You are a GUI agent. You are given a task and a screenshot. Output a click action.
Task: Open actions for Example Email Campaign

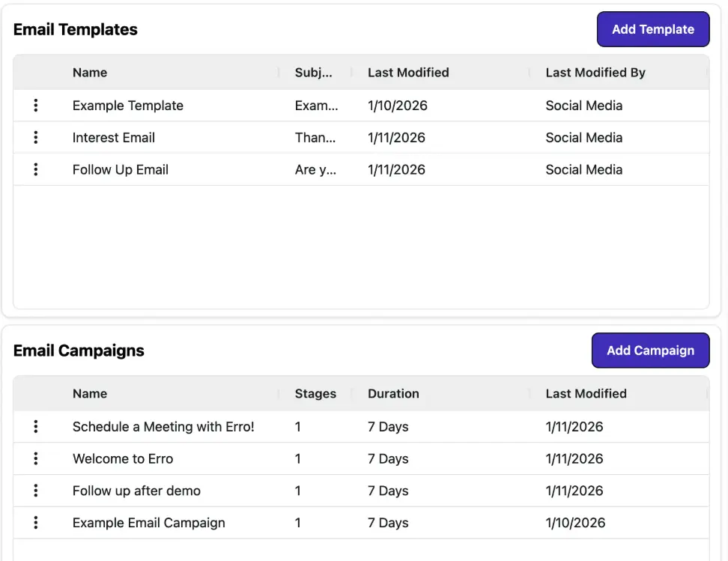click(x=35, y=523)
